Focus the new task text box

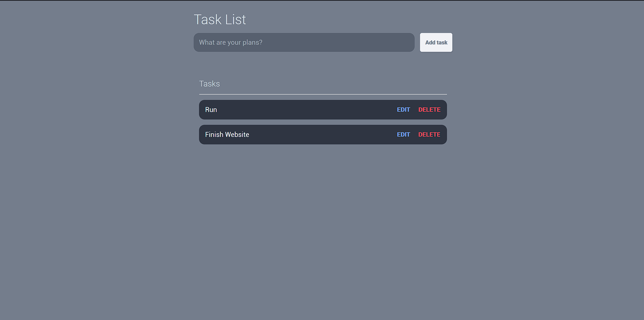304,42
